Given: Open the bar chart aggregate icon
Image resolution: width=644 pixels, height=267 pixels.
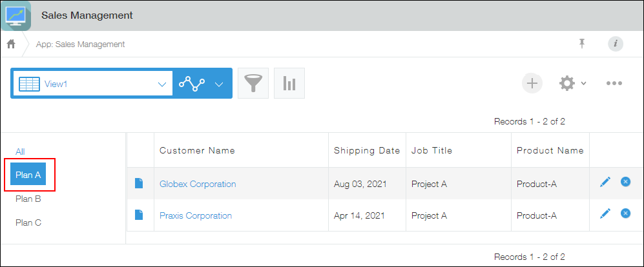Looking at the screenshot, I should coord(289,83).
